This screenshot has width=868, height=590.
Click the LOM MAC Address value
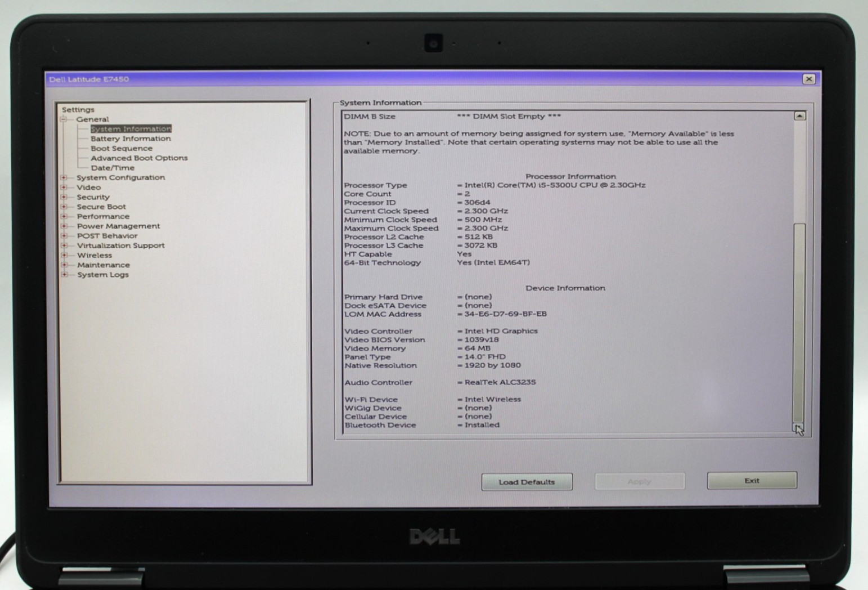tap(505, 314)
